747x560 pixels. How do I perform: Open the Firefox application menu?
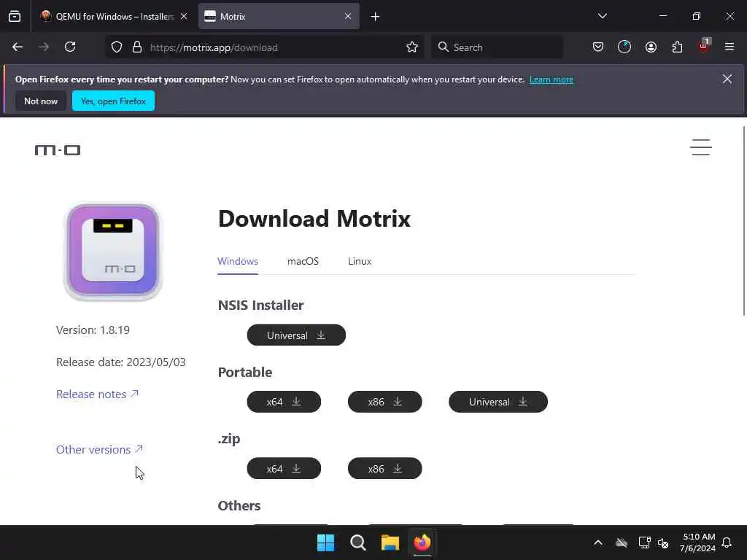pos(729,47)
